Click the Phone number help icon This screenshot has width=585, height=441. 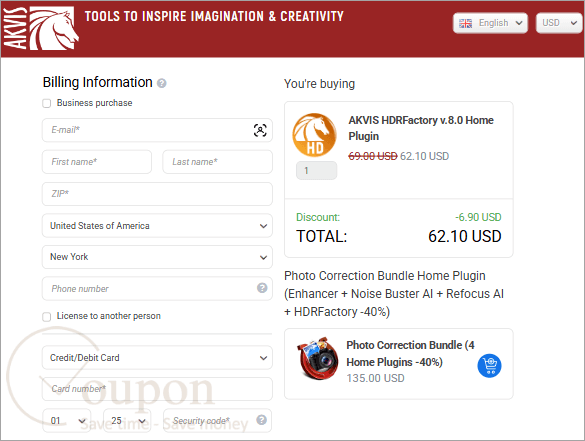click(x=262, y=288)
